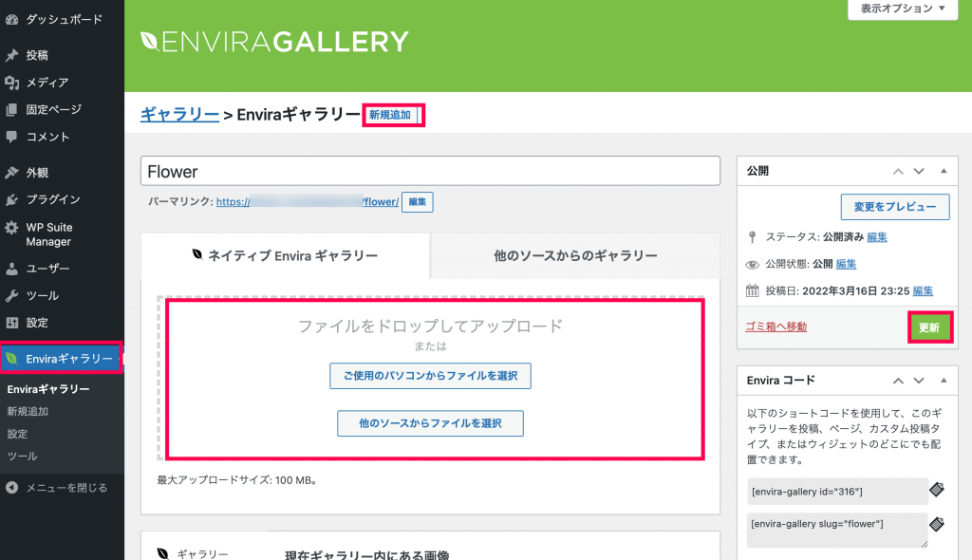The image size is (972, 560).
Task: Expand the 表示オプション screen options dropdown
Action: 903,9
